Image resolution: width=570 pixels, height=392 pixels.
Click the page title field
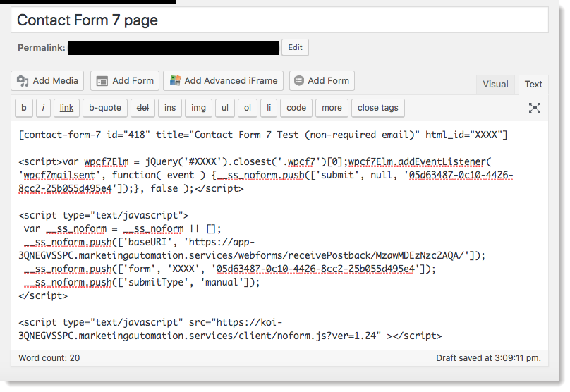(x=279, y=20)
